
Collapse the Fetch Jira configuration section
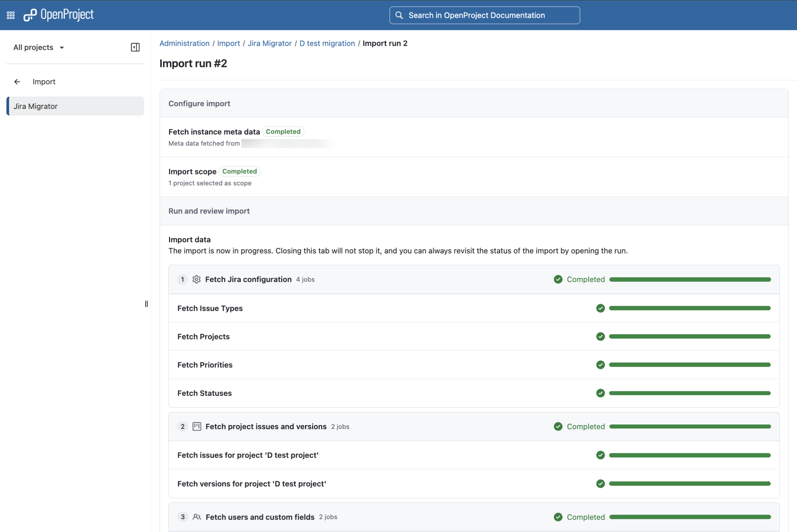pos(474,279)
